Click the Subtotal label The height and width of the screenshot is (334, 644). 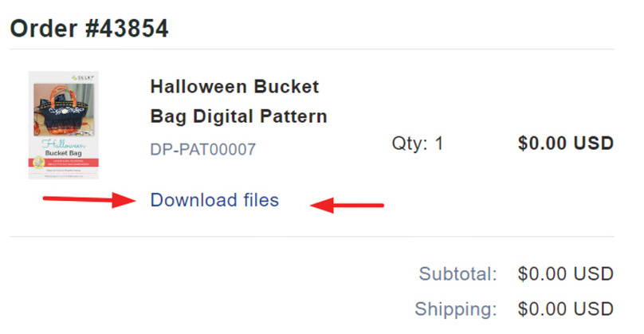[457, 273]
